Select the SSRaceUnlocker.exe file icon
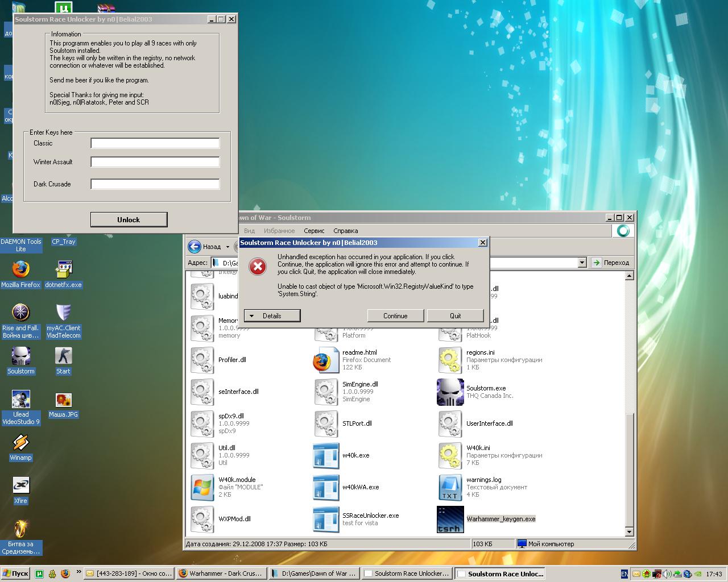The width and height of the screenshot is (728, 582). point(326,519)
